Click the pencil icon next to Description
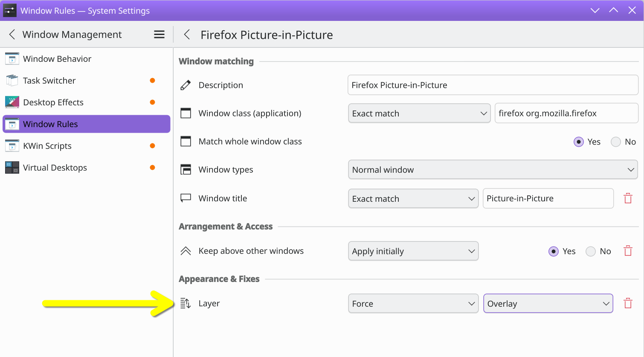The height and width of the screenshot is (357, 644). coord(186,85)
